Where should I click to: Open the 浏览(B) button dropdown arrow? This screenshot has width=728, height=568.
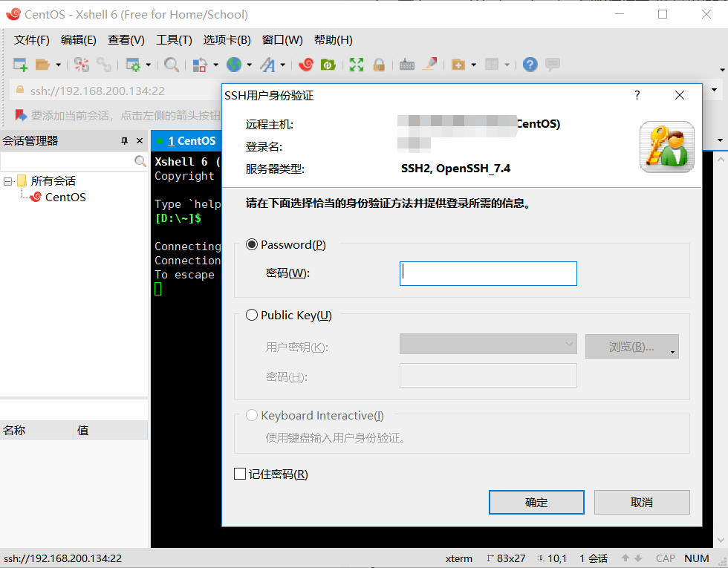pos(673,353)
